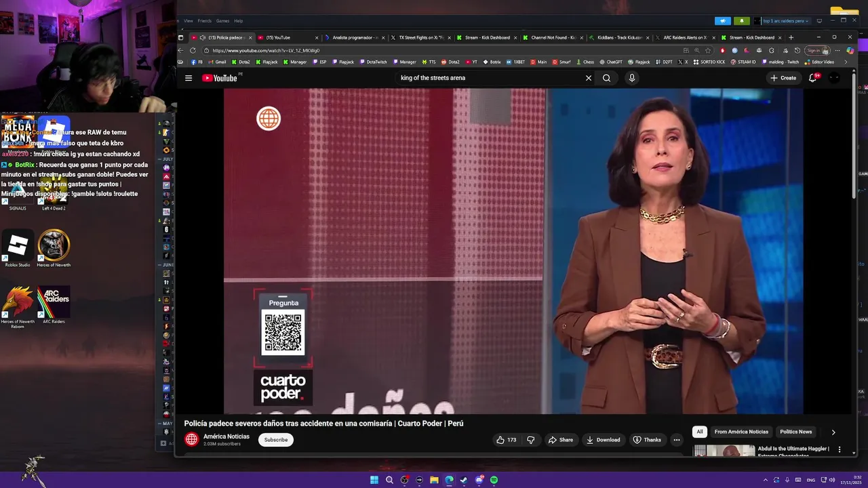The image size is (868, 488).
Task: Show more filter chips with right arrow
Action: coord(833,432)
